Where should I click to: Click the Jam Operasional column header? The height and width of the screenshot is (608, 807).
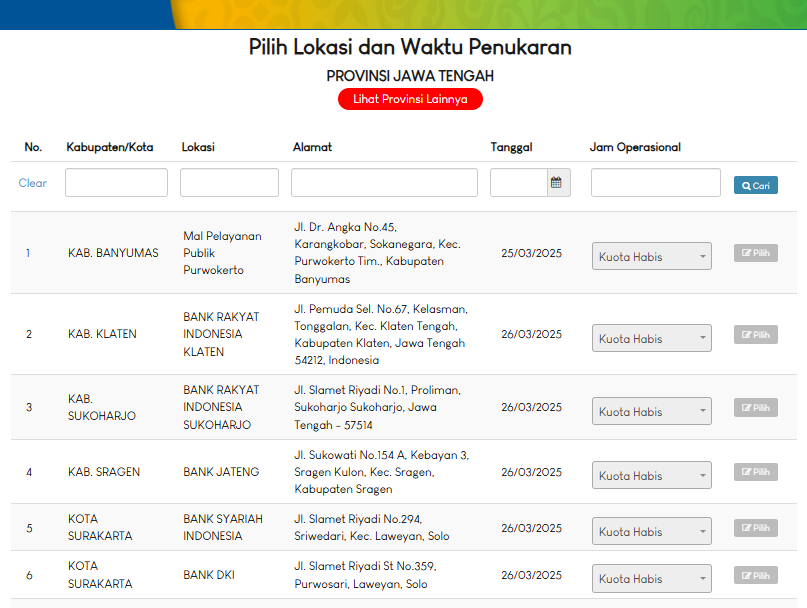(x=635, y=147)
